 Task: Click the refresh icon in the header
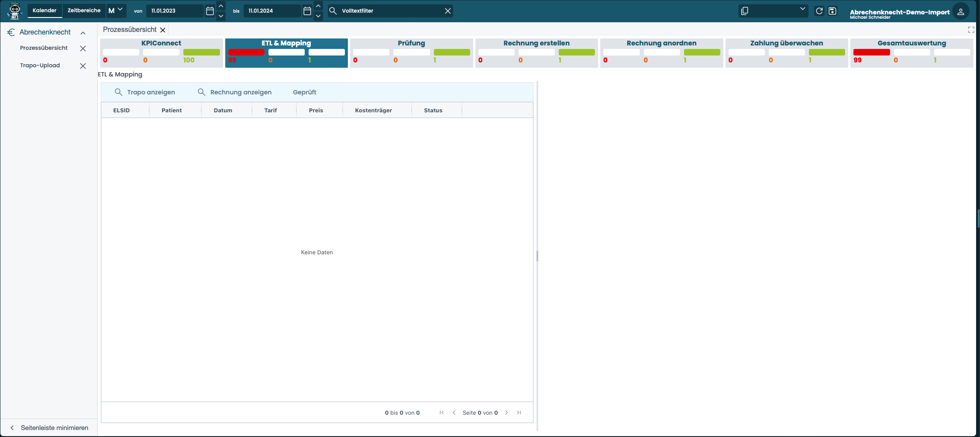[x=819, y=11]
